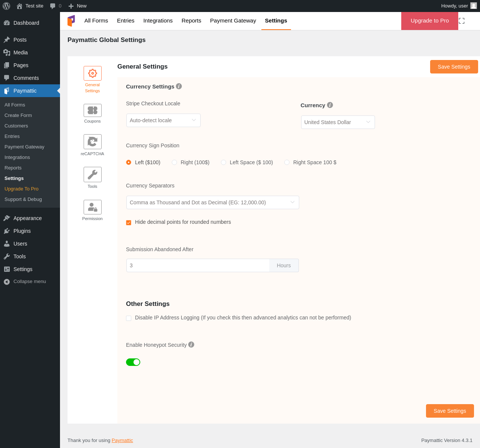Open the comments bubble icon in admin bar

[53, 6]
